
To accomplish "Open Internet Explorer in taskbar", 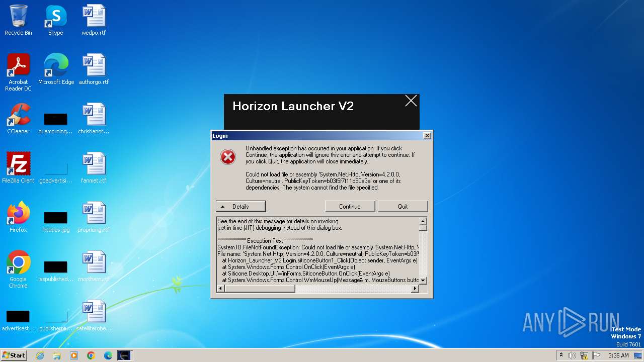I will coord(40,355).
